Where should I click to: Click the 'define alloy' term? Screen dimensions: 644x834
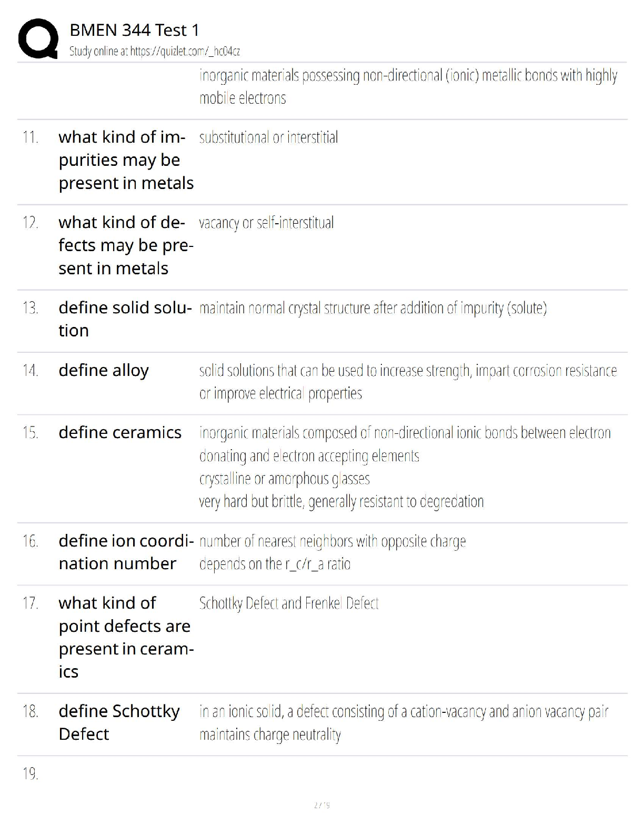(104, 371)
